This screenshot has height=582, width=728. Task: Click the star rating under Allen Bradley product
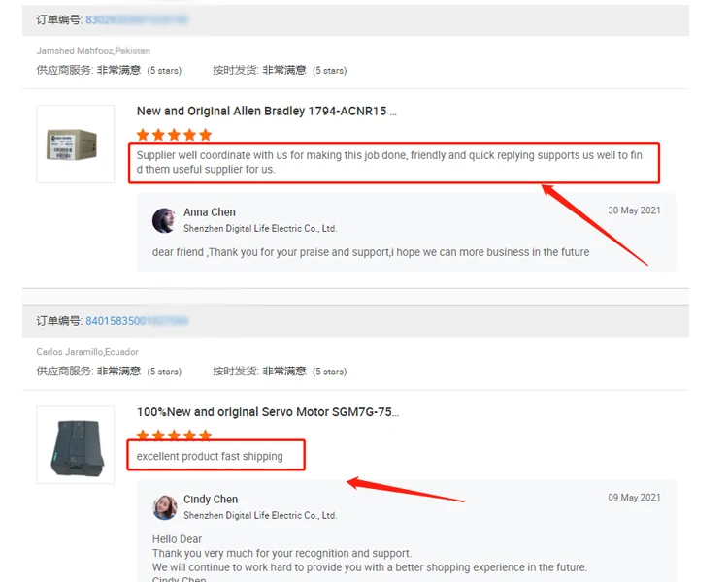tap(174, 135)
